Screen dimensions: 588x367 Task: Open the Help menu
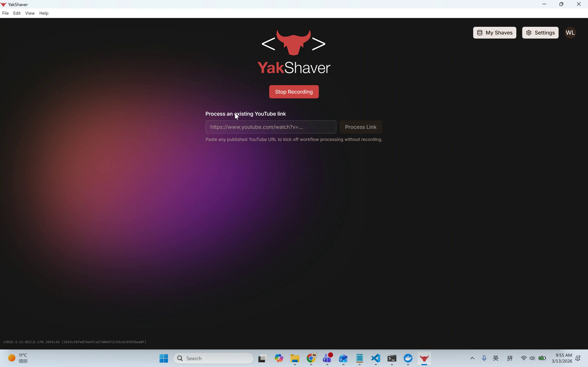pos(44,13)
